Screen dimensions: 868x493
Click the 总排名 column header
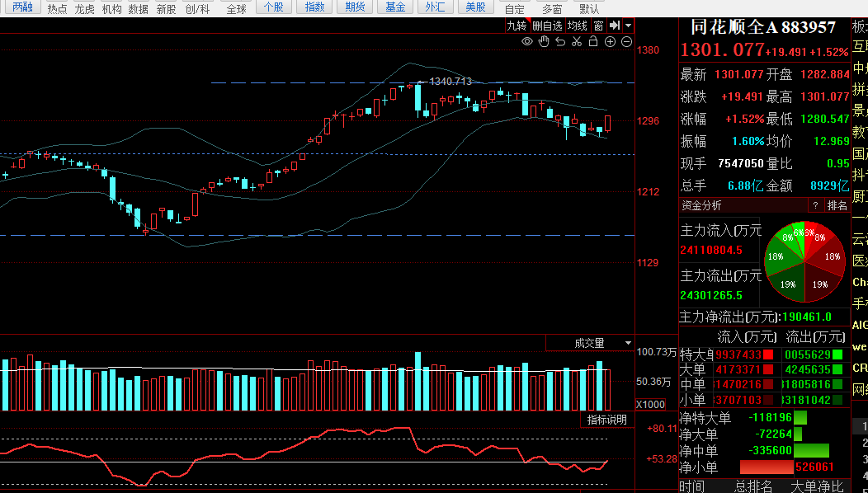click(753, 486)
